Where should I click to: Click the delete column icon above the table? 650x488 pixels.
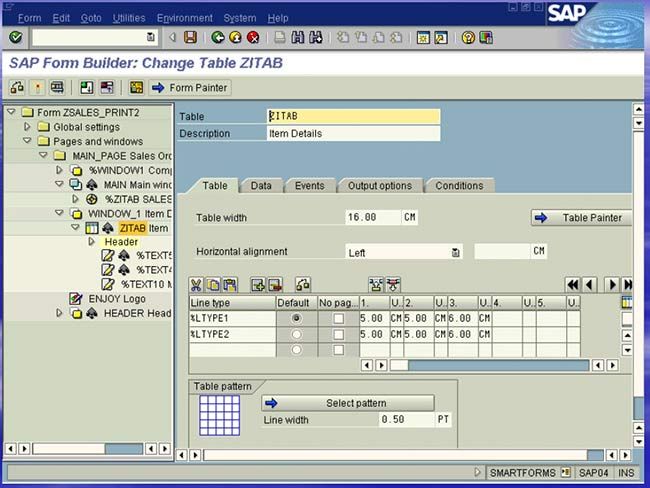point(393,285)
